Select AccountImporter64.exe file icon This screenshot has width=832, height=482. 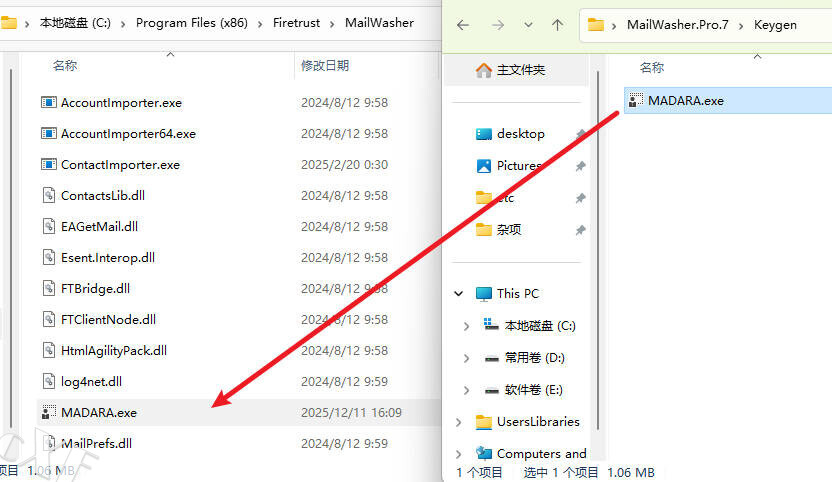pos(48,133)
